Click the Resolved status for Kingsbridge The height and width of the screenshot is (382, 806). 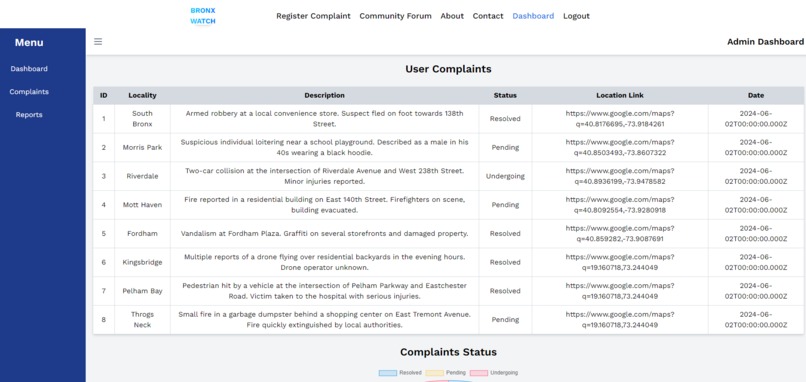pyautogui.click(x=505, y=262)
